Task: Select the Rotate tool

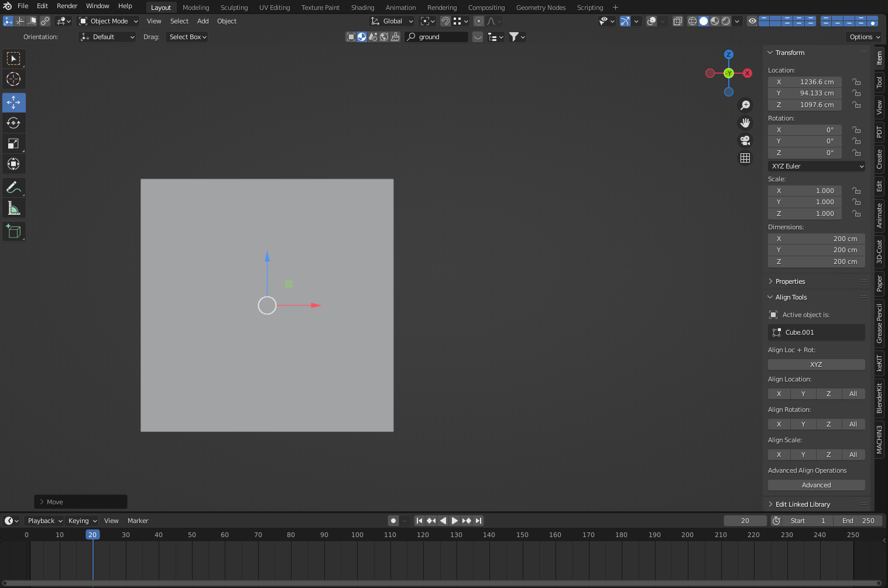Action: point(13,123)
